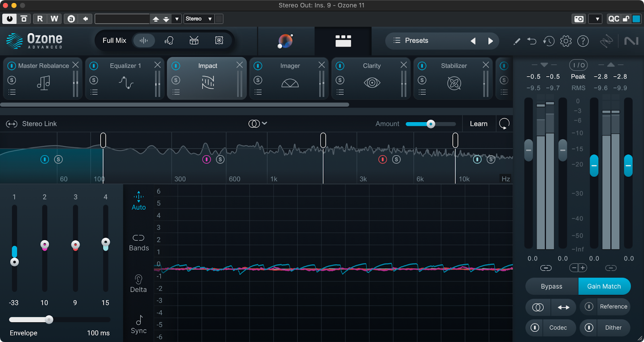
Task: Open the channel mode circles dropdown
Action: point(258,124)
